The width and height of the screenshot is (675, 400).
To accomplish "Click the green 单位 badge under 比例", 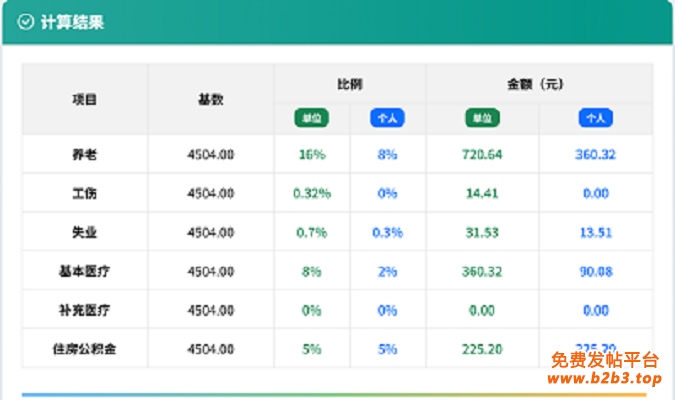I will coord(311,118).
